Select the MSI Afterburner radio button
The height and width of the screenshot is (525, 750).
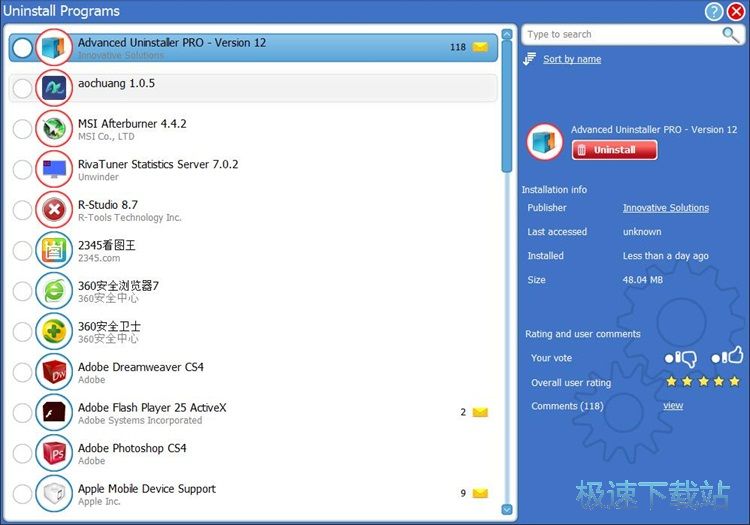(22, 129)
